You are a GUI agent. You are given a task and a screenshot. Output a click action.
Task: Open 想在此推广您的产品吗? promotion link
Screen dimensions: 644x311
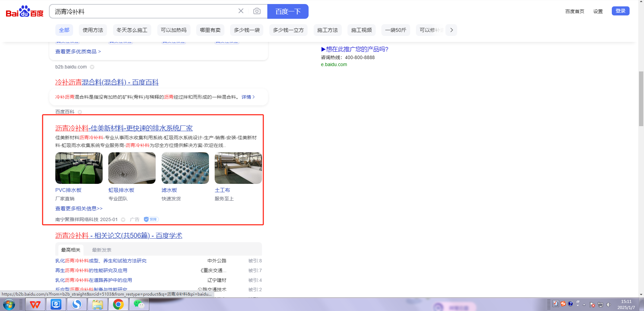355,49
